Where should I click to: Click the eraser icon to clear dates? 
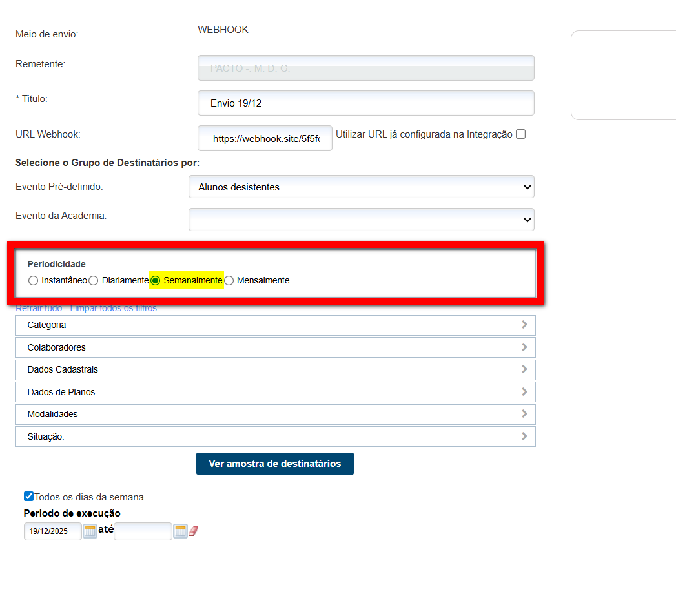point(193,531)
